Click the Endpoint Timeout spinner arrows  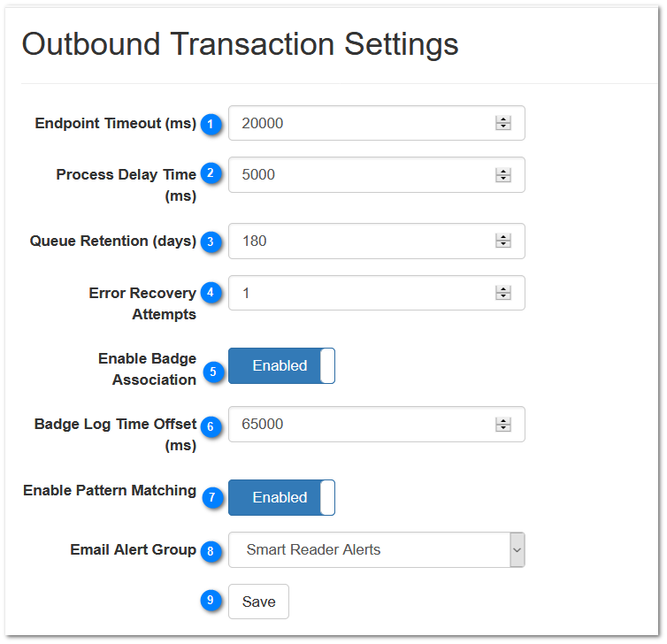click(x=503, y=124)
